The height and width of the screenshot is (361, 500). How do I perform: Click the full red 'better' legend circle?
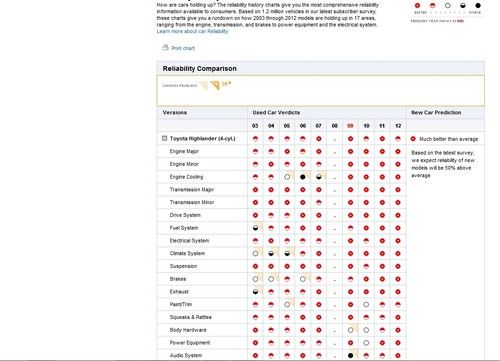pos(417,5)
